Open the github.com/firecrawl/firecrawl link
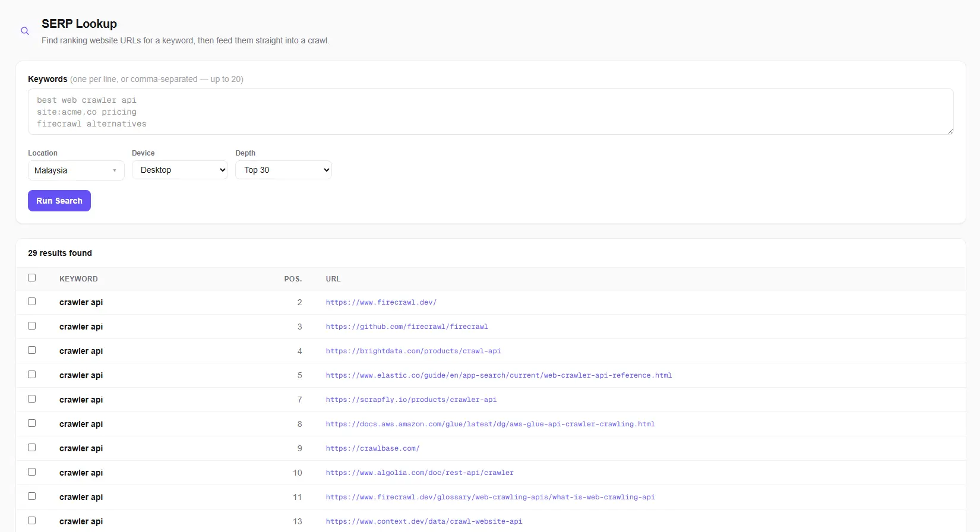 pos(407,327)
